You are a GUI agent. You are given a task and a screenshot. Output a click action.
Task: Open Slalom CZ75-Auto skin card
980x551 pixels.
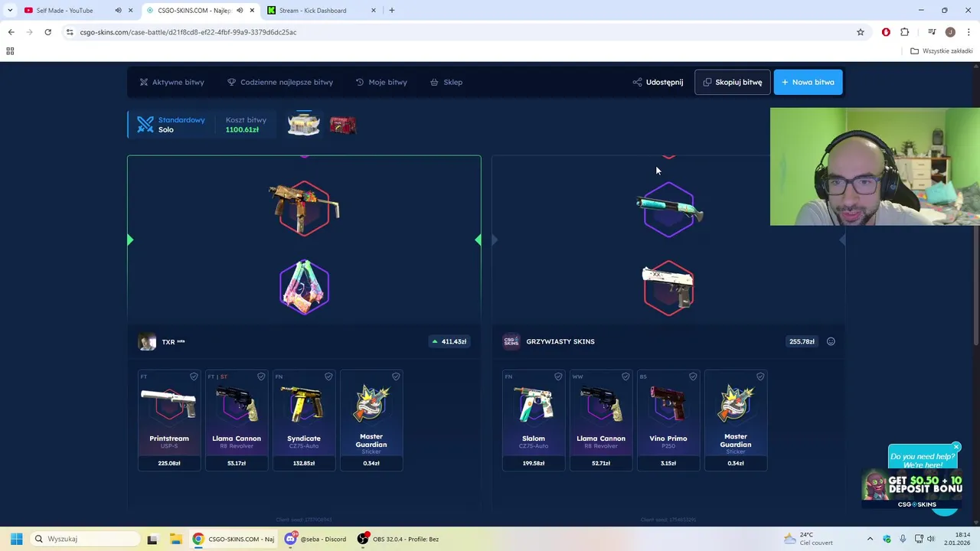[x=534, y=420]
